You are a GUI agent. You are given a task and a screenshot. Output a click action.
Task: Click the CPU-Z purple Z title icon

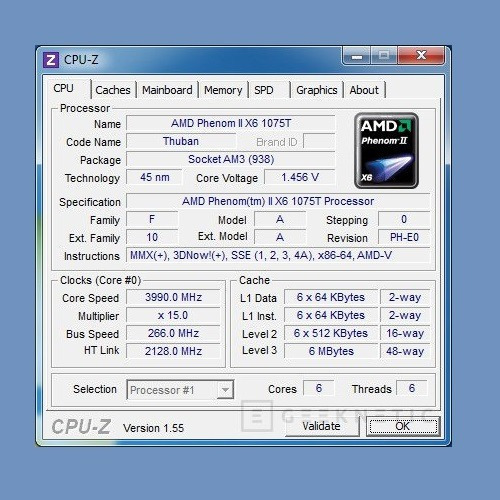[51, 60]
